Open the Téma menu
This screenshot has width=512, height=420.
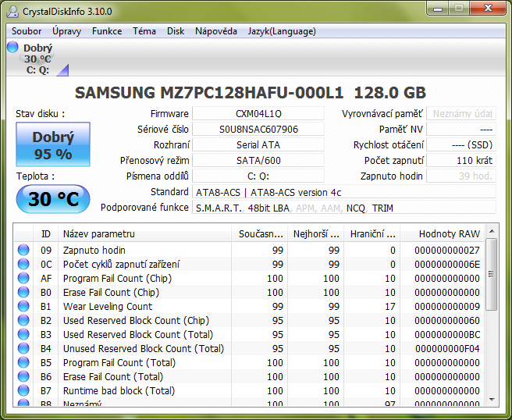[x=144, y=31]
